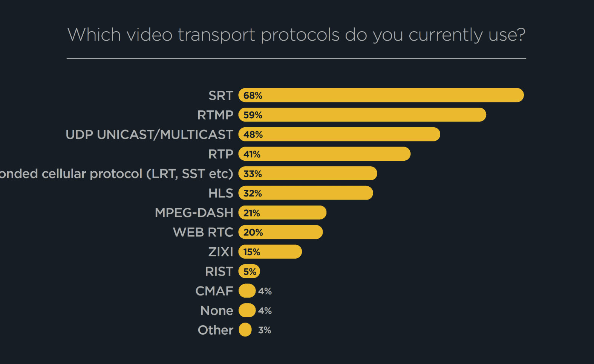This screenshot has width=594, height=364.
Task: Select the 21% MPEG-DASH bar
Action: pos(282,213)
